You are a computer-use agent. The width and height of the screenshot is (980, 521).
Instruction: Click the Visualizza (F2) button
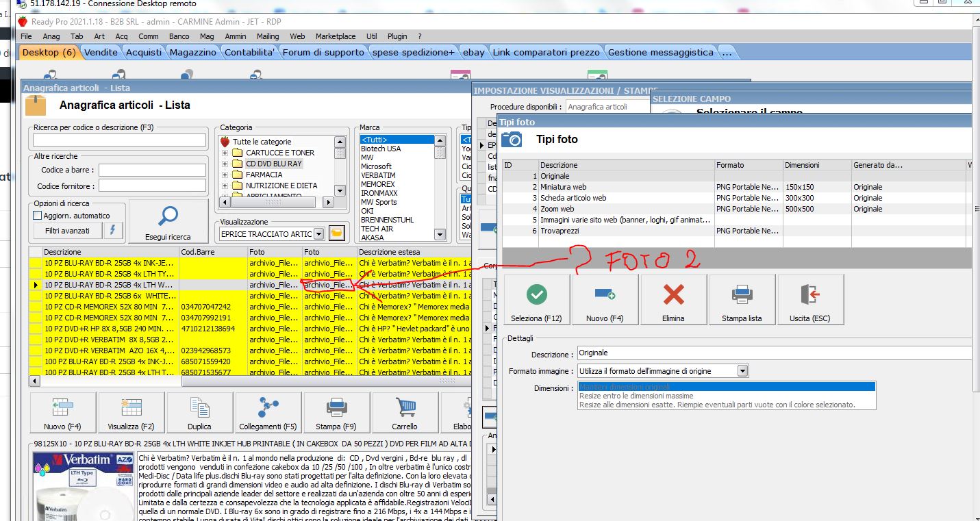131,413
